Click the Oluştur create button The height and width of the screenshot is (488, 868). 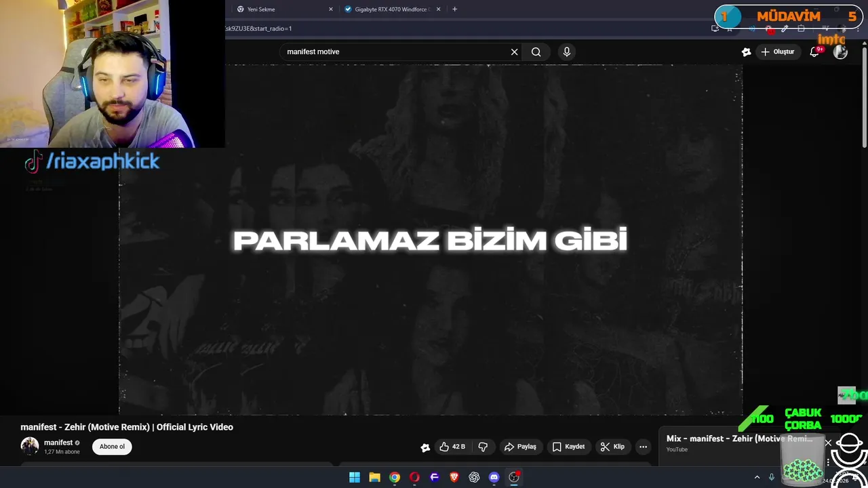[x=777, y=52]
